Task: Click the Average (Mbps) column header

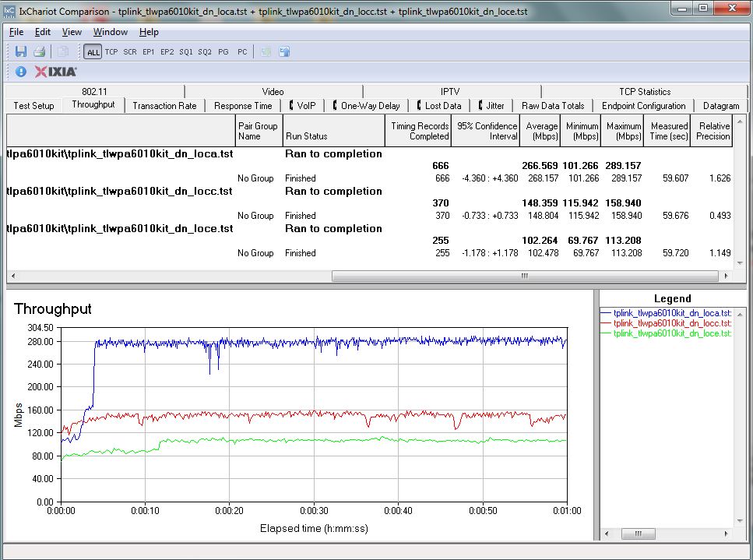Action: 540,131
